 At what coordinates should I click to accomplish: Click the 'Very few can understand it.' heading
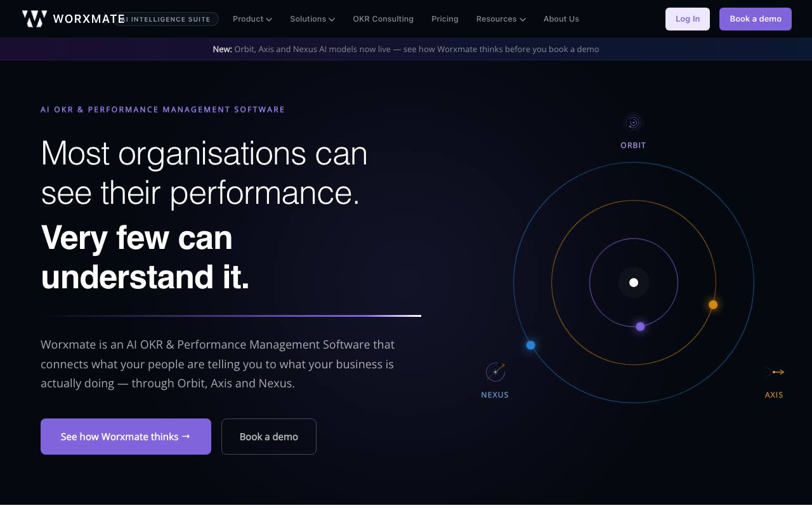coord(146,258)
